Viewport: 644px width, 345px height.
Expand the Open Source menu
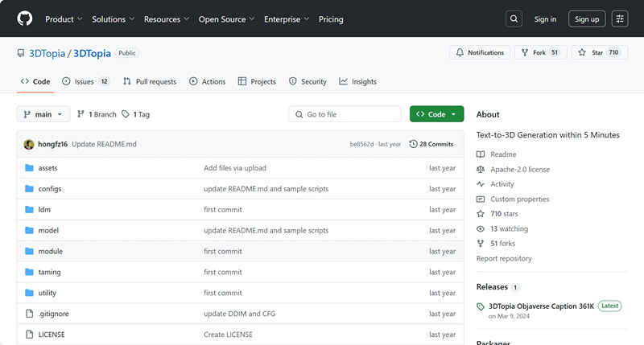pos(226,19)
